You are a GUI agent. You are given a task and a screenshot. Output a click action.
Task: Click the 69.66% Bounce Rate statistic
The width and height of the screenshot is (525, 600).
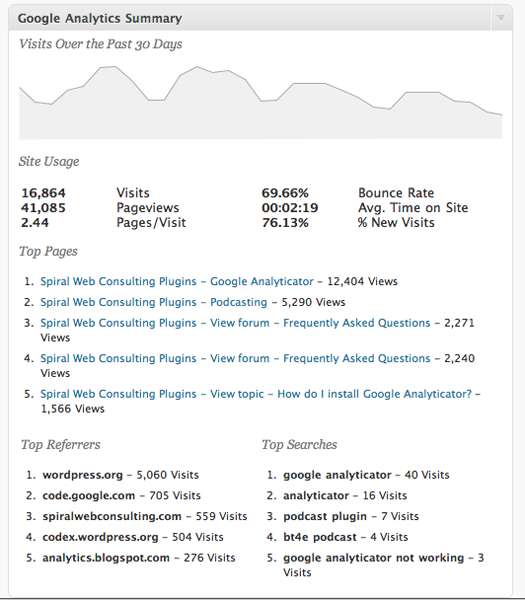tap(348, 192)
